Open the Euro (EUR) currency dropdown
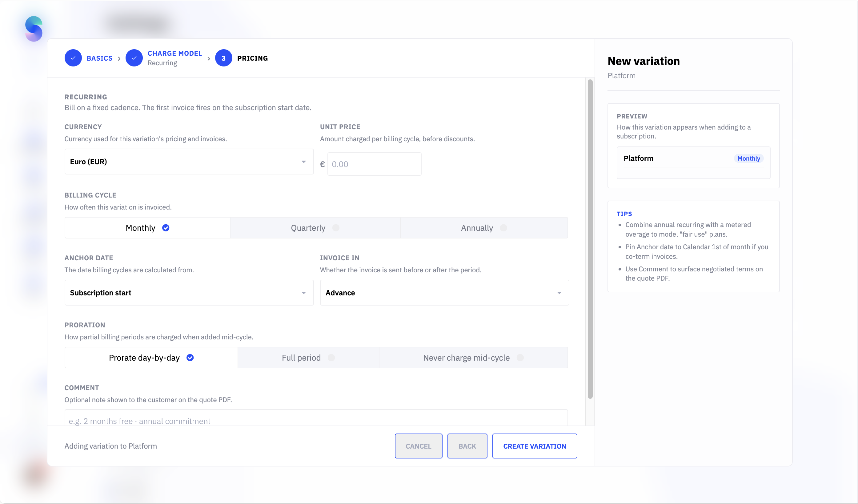The width and height of the screenshot is (858, 504). tap(189, 162)
